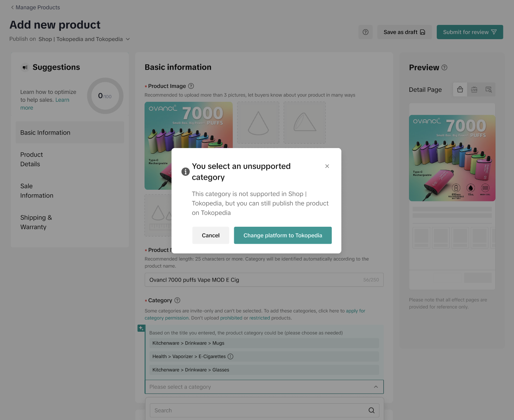Switch to LIVE preview mode icon
Screen dimensions: 514x420
pos(474,89)
